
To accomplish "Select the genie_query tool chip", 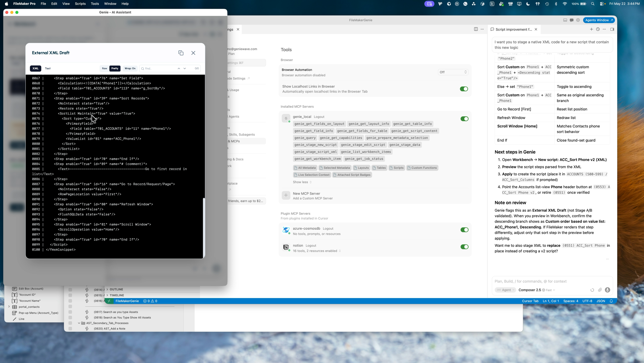I will pyautogui.click(x=305, y=138).
